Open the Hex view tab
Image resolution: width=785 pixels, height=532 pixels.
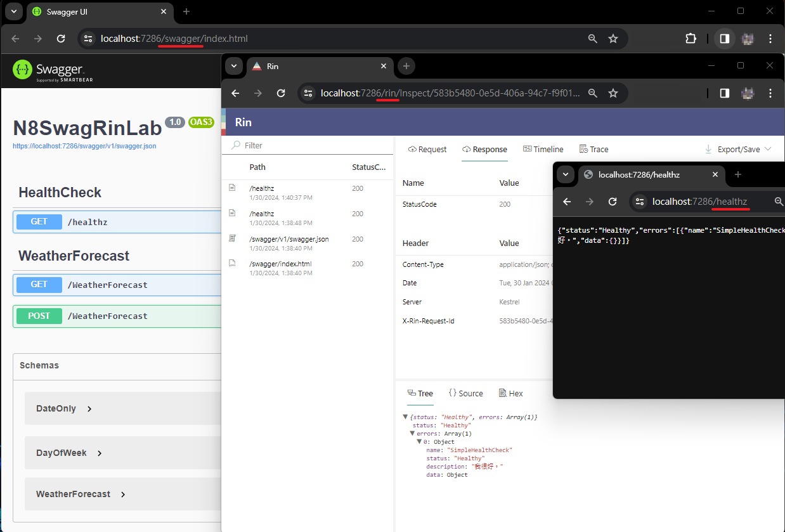[511, 393]
